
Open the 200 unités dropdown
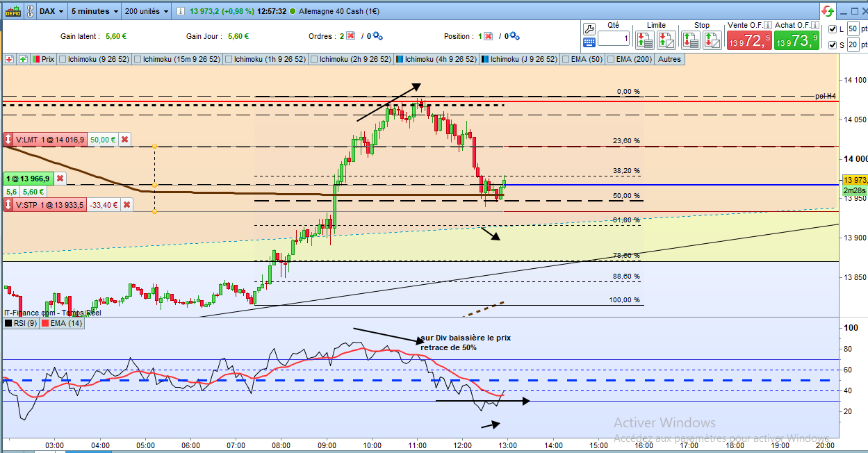(147, 11)
